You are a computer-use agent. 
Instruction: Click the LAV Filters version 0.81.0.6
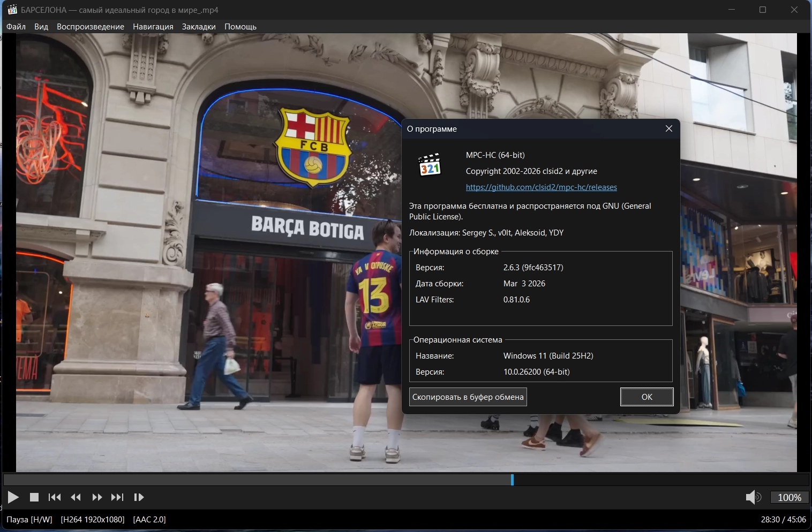[x=516, y=300]
